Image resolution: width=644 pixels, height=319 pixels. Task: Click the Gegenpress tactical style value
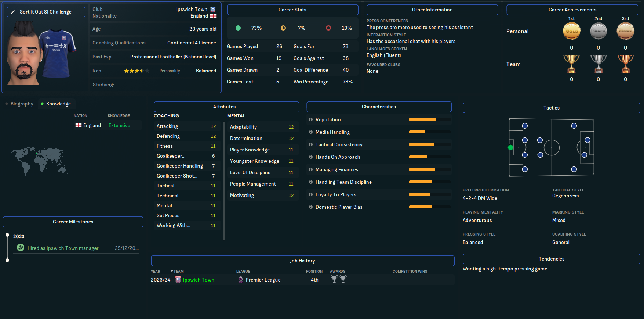click(x=565, y=196)
